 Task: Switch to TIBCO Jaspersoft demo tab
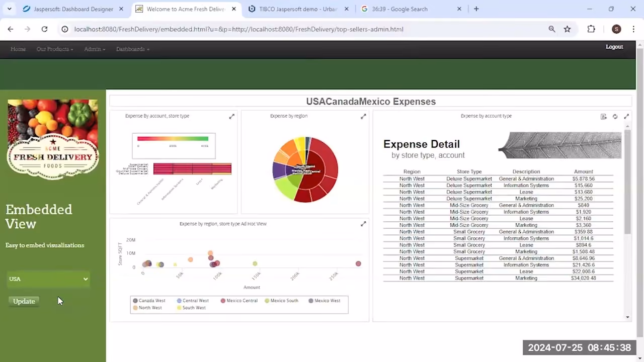coord(299,9)
